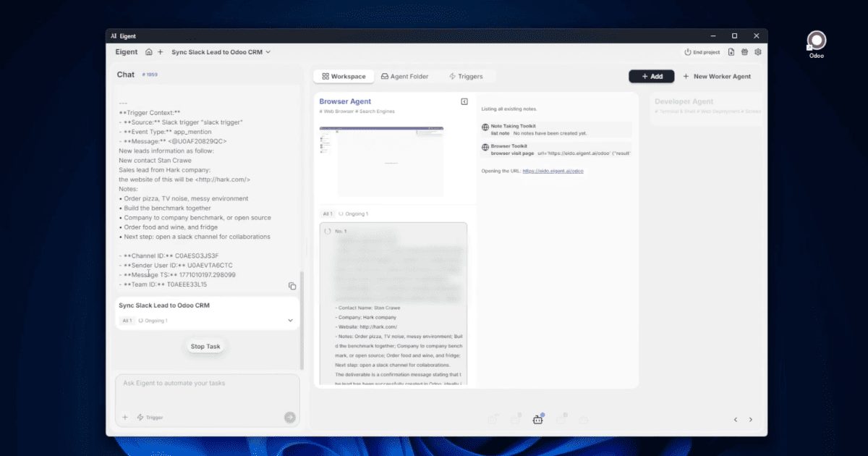868x456 pixels.
Task: Click the Chat panel heading
Action: [126, 75]
